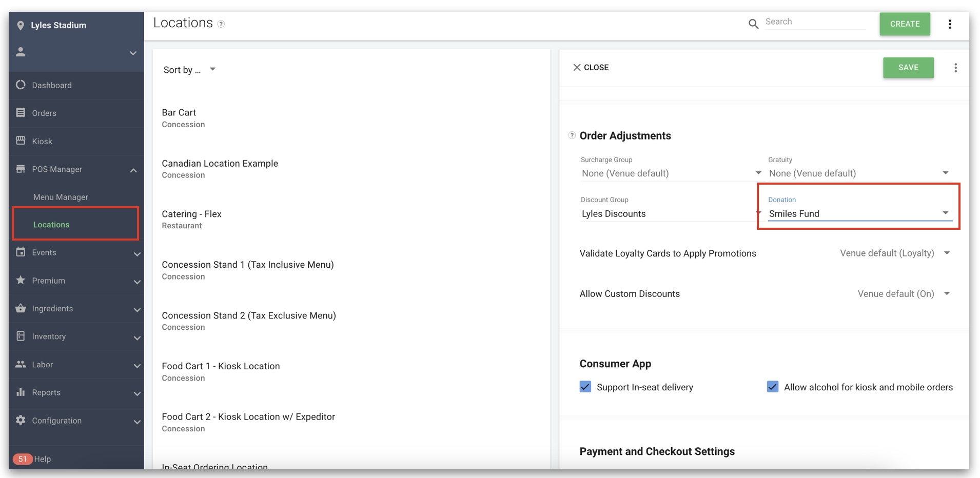Click the Lyles Stadium venue name
The height and width of the screenshot is (478, 980).
tap(58, 25)
